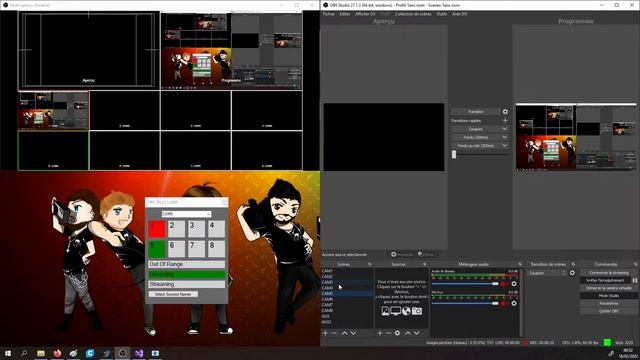Toggle tally box number 4
This screenshot has width=640, height=360.
(x=216, y=229)
